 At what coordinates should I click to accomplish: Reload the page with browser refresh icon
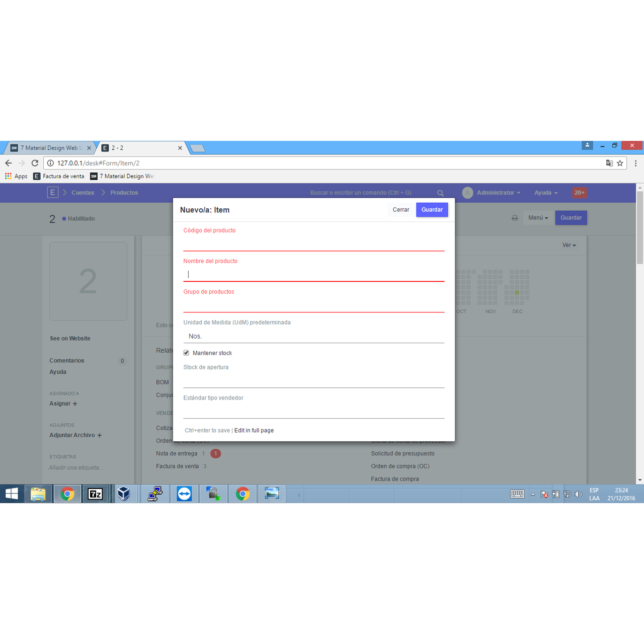[35, 163]
